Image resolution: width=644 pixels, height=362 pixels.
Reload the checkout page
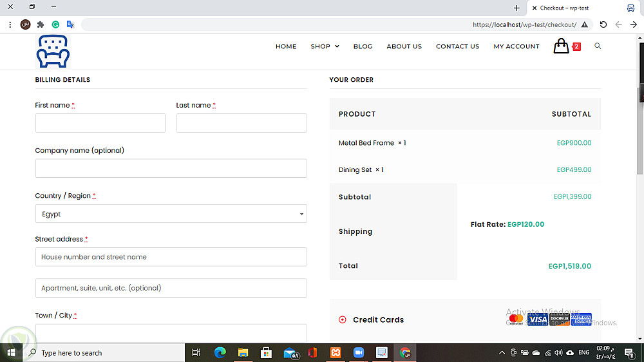[603, 24]
